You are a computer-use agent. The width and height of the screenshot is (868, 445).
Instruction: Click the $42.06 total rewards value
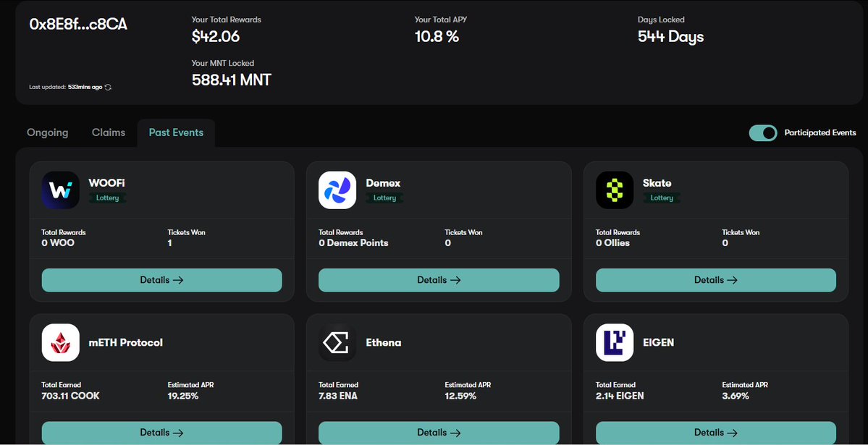coord(216,36)
